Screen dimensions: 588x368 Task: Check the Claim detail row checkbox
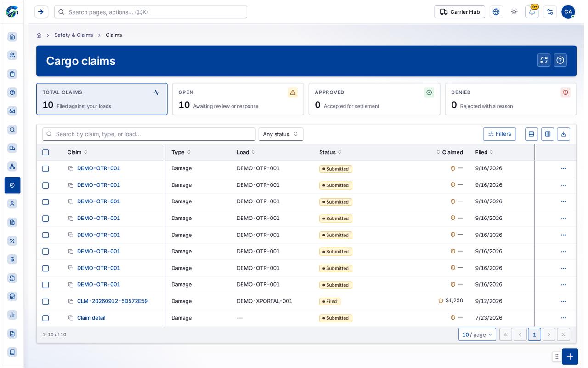45,318
